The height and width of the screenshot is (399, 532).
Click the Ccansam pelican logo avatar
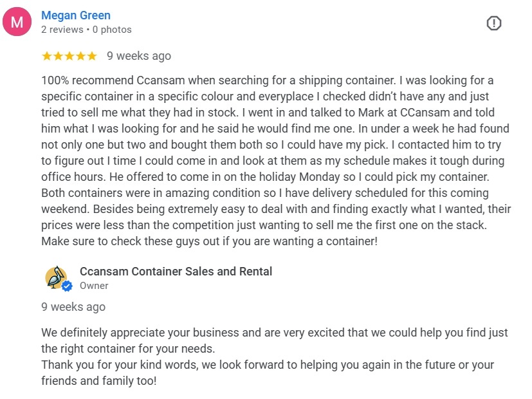(x=56, y=277)
